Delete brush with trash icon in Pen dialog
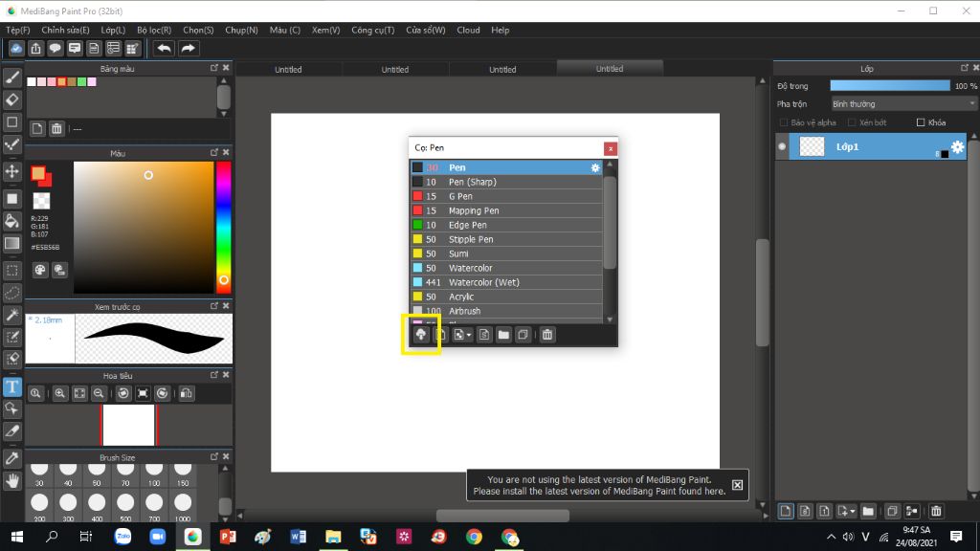980x551 pixels. (547, 335)
